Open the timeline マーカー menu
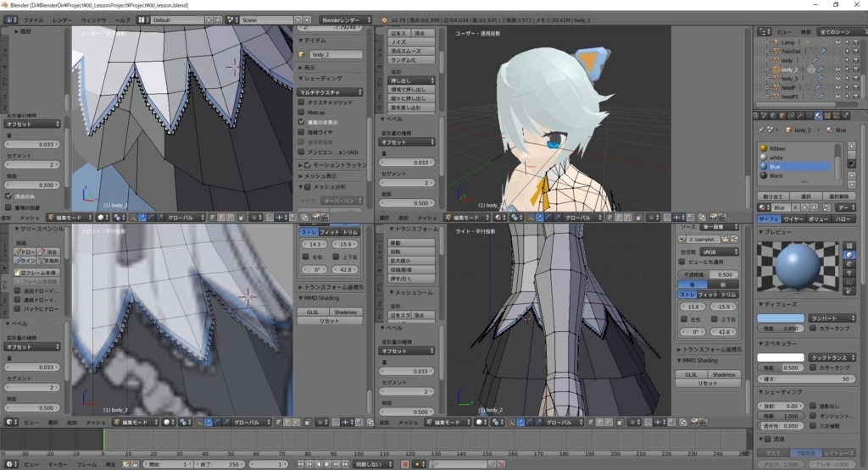 click(57, 464)
